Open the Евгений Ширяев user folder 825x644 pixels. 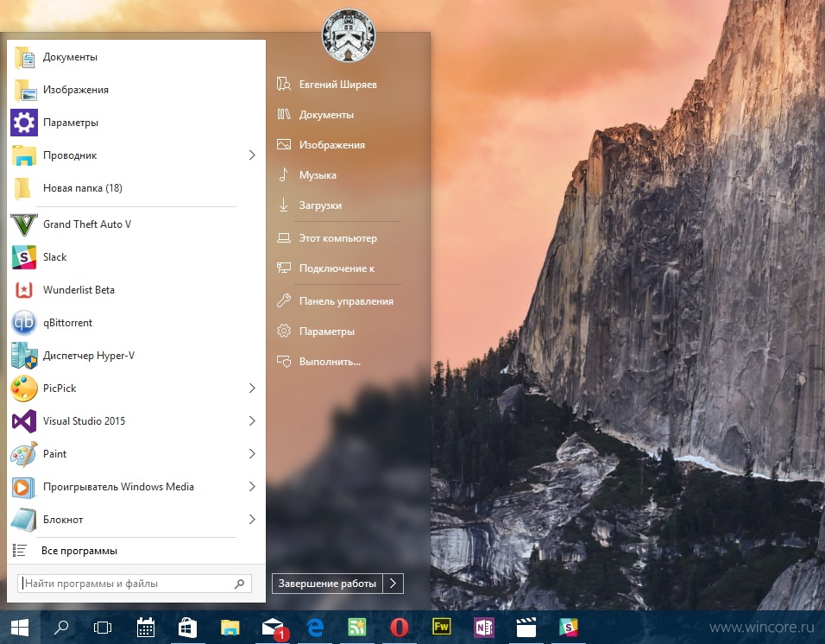(x=339, y=85)
